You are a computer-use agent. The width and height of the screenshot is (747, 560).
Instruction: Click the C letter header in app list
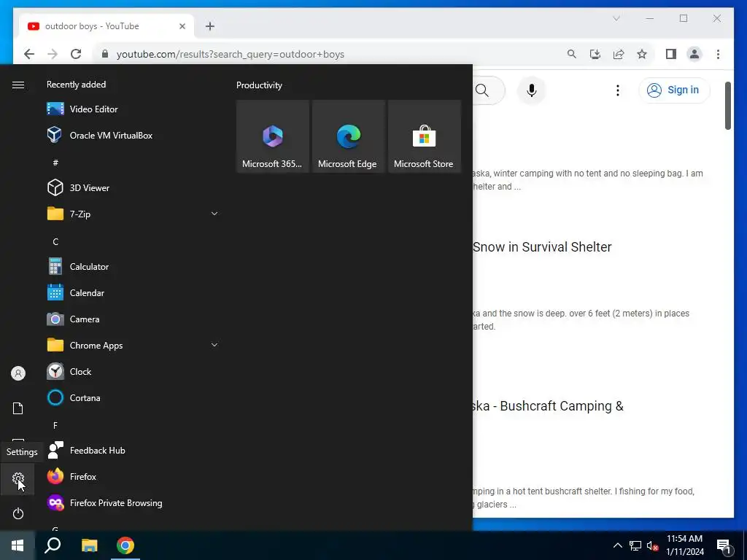pyautogui.click(x=55, y=241)
